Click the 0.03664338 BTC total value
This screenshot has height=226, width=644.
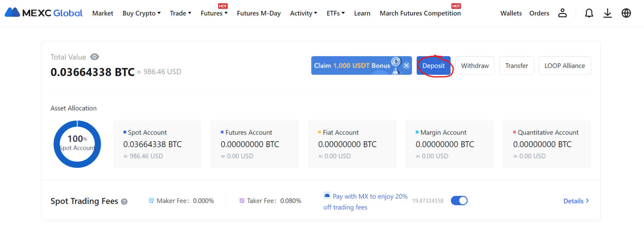(92, 72)
